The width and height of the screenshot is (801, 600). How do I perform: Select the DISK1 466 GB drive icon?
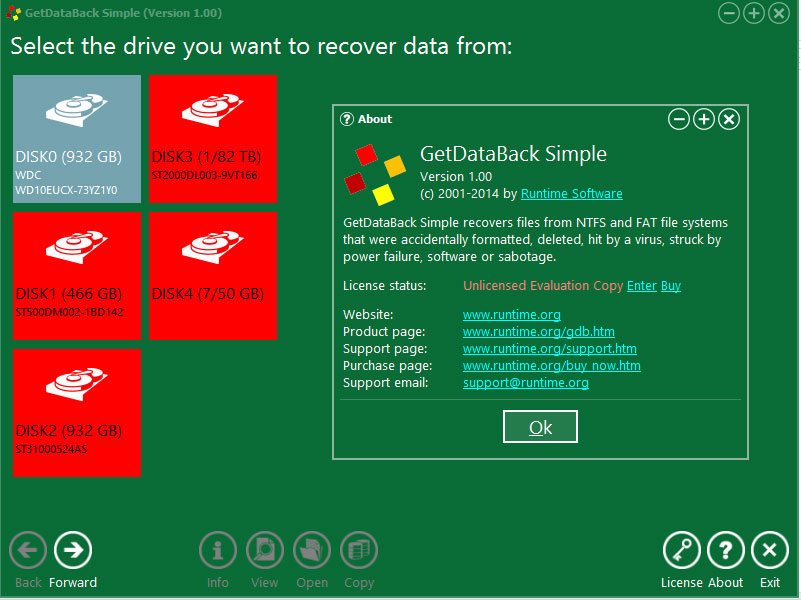pos(76,275)
